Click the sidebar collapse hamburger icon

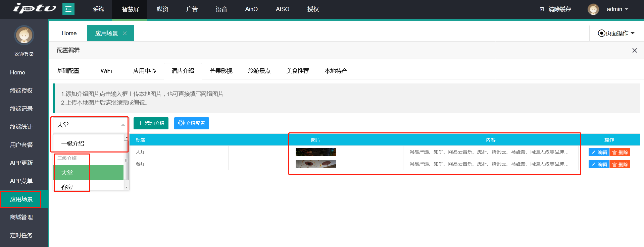[x=68, y=9]
